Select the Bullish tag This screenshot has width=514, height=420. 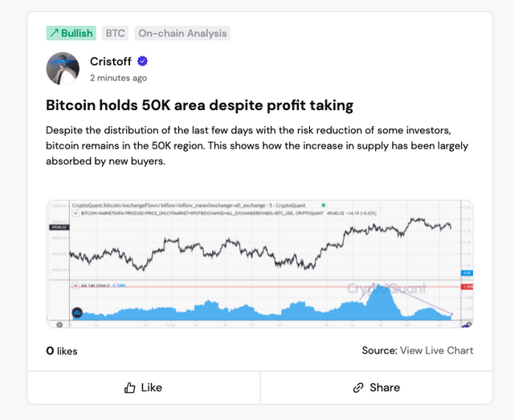point(71,33)
